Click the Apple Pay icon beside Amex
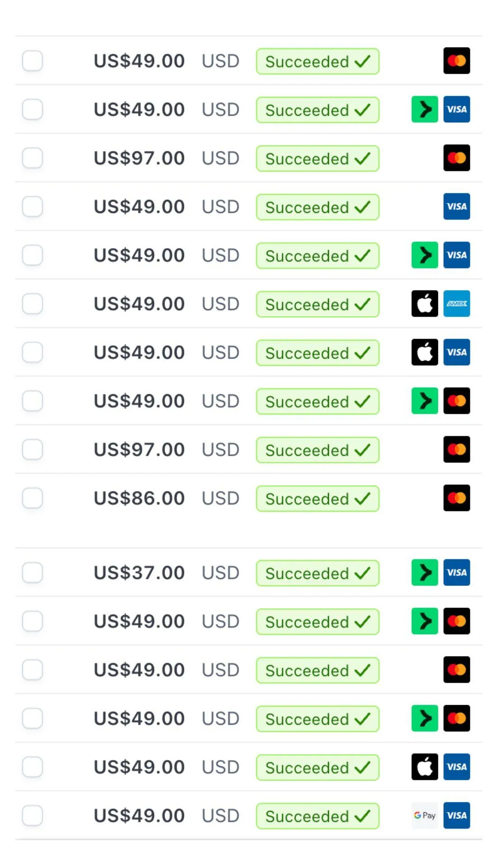This screenshot has height=868, width=488. click(425, 304)
